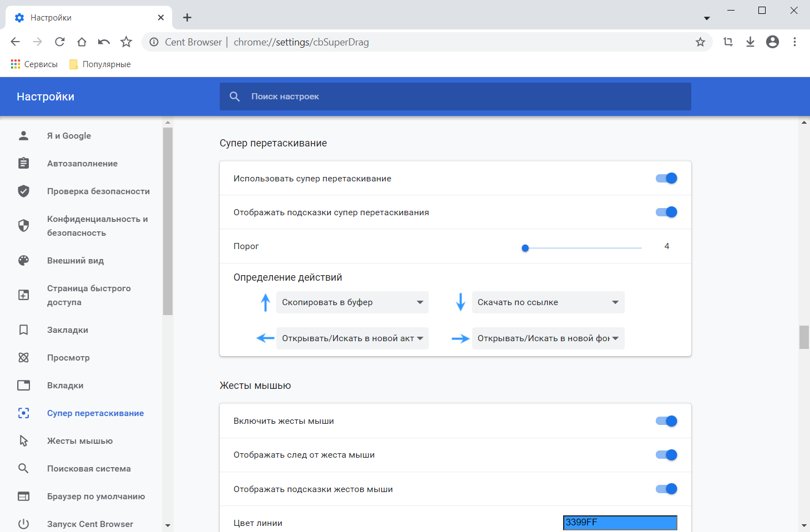810x532 pixels.
Task: Click the undo closed tab icon
Action: click(x=104, y=42)
